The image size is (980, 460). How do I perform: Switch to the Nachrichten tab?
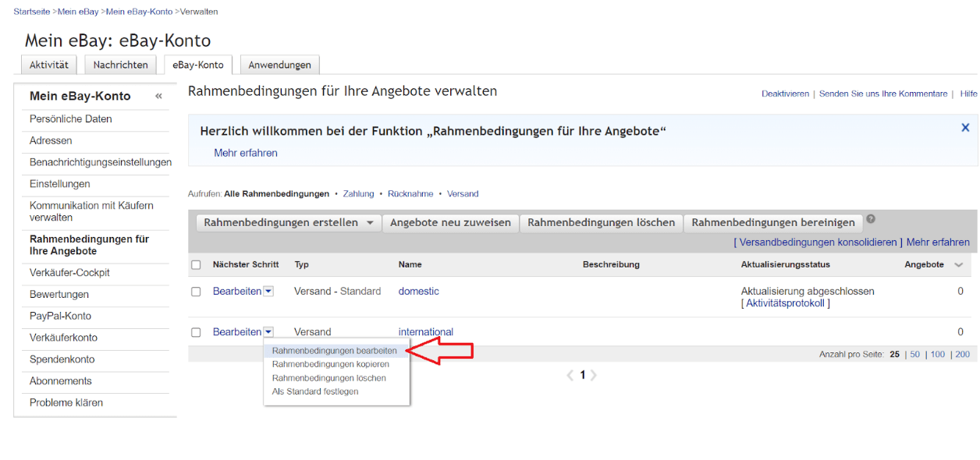click(x=120, y=65)
